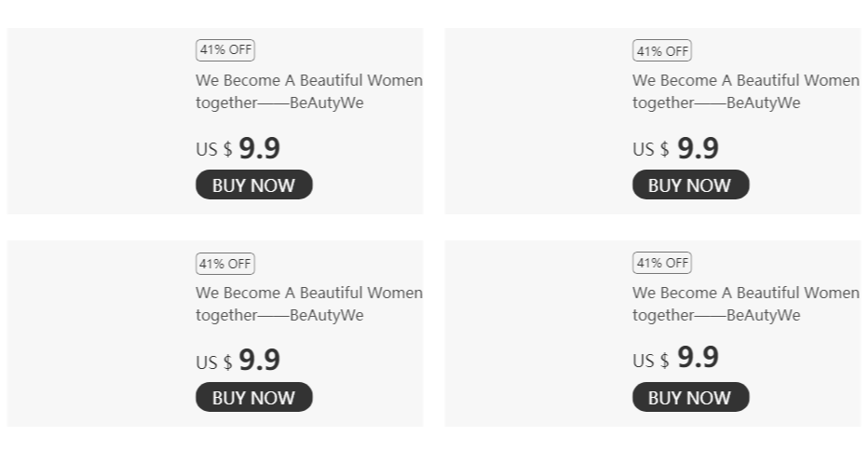The height and width of the screenshot is (451, 868).
Task: Hit BUY NOW in the bottom-left card
Action: 253,397
